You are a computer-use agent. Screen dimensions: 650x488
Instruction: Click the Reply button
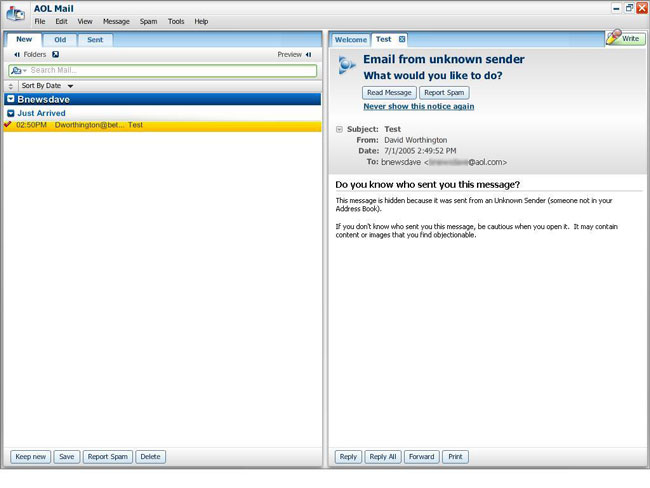[x=348, y=457]
